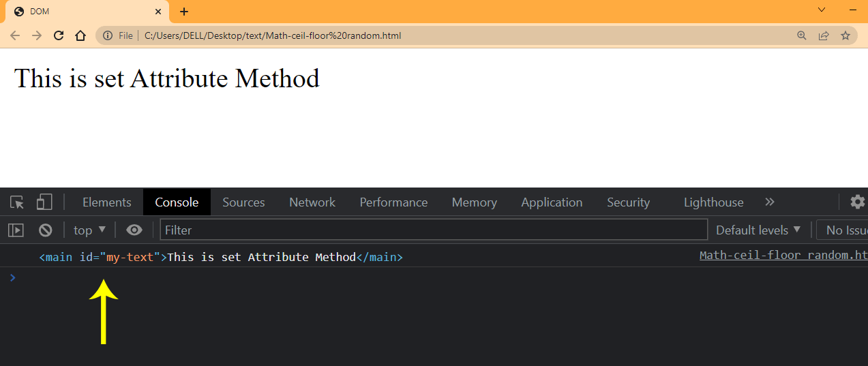This screenshot has height=366, width=868.
Task: Bookmark this page with the star icon
Action: (x=845, y=35)
